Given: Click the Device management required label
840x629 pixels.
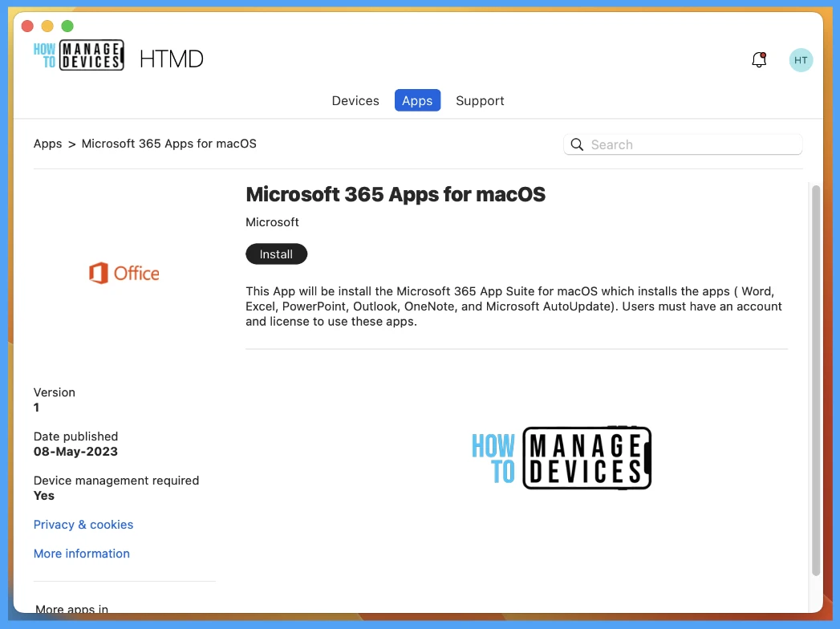Looking at the screenshot, I should tap(116, 481).
